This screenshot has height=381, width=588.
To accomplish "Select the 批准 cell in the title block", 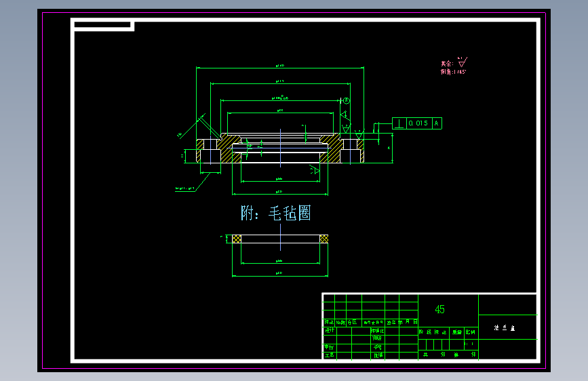I will click(x=378, y=355).
